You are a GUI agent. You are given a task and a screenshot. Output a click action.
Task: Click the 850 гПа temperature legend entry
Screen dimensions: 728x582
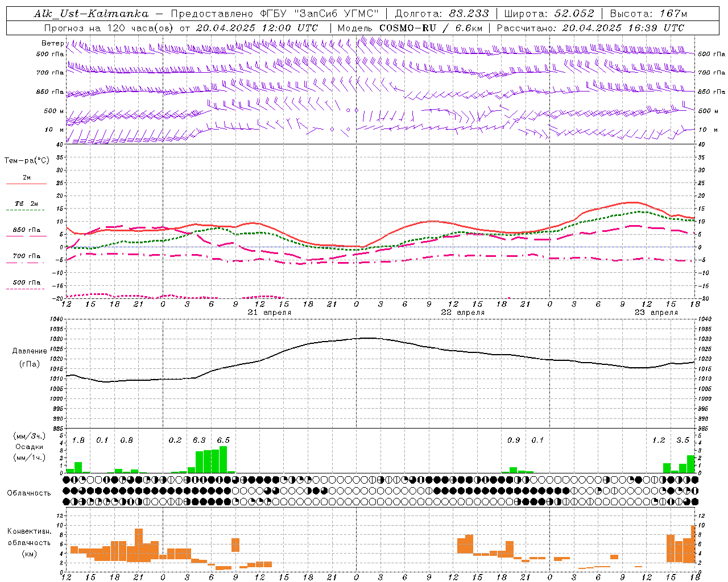(x=27, y=230)
